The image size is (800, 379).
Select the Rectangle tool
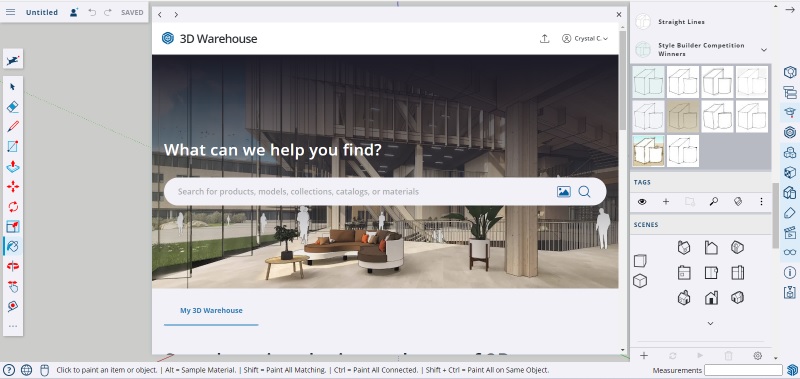pyautogui.click(x=13, y=146)
